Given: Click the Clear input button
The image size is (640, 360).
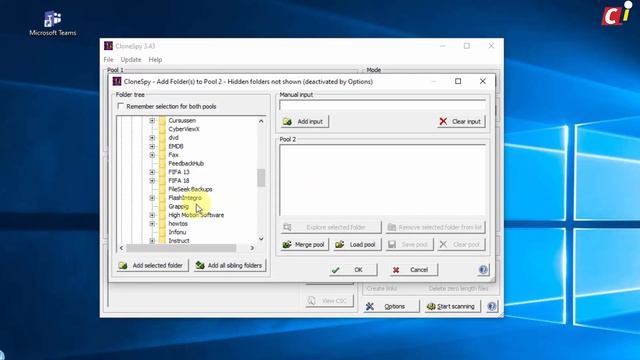Looking at the screenshot, I should tap(461, 121).
